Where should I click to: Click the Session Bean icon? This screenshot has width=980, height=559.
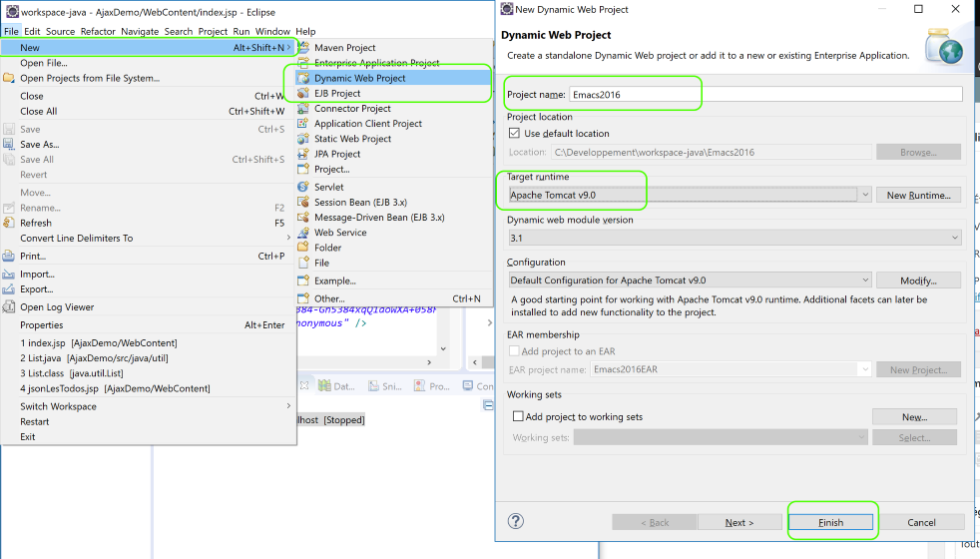[x=303, y=202]
